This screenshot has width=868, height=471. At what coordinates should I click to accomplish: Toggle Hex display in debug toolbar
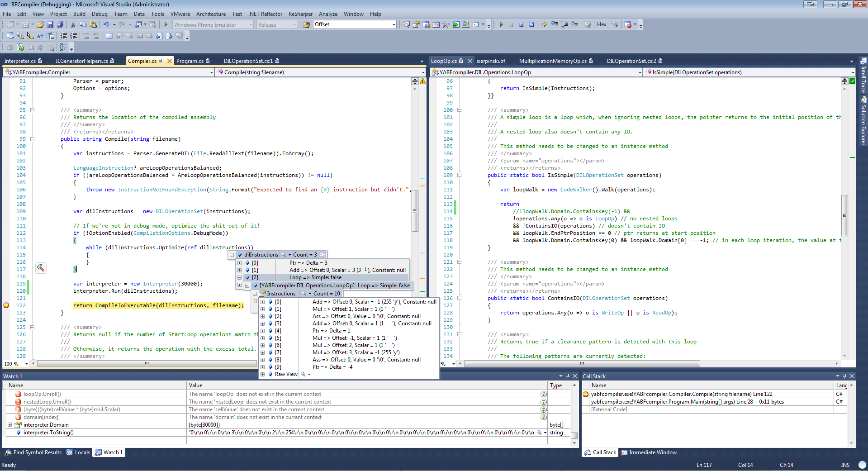pos(602,24)
